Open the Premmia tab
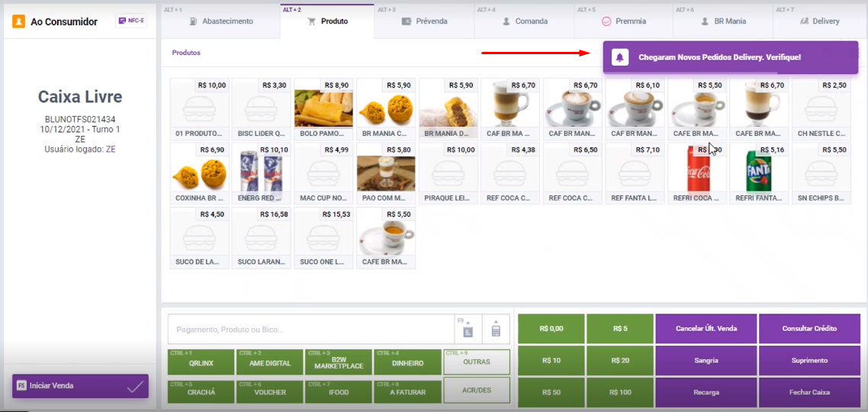Image resolution: width=868 pixels, height=412 pixels. click(x=624, y=21)
